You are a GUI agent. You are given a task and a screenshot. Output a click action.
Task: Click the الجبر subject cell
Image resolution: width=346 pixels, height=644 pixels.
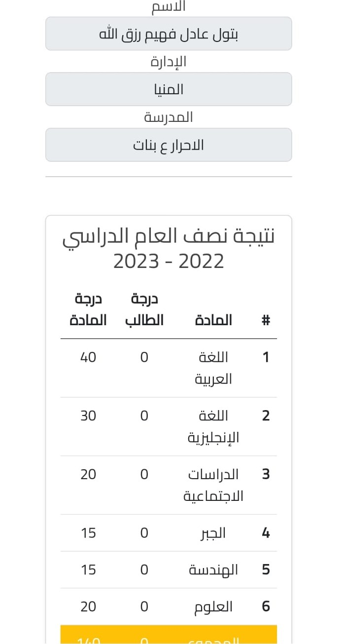(x=213, y=533)
